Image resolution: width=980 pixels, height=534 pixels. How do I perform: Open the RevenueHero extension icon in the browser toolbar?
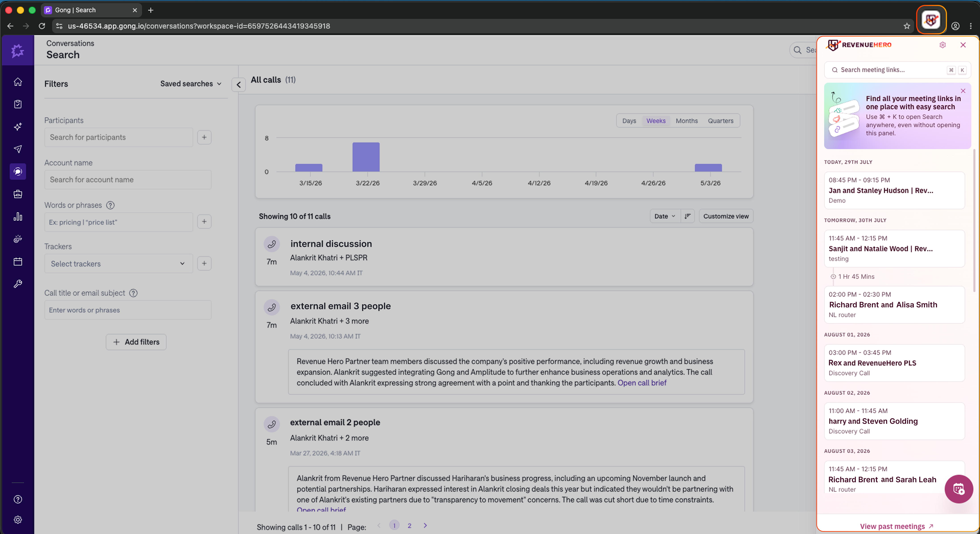[x=931, y=20]
